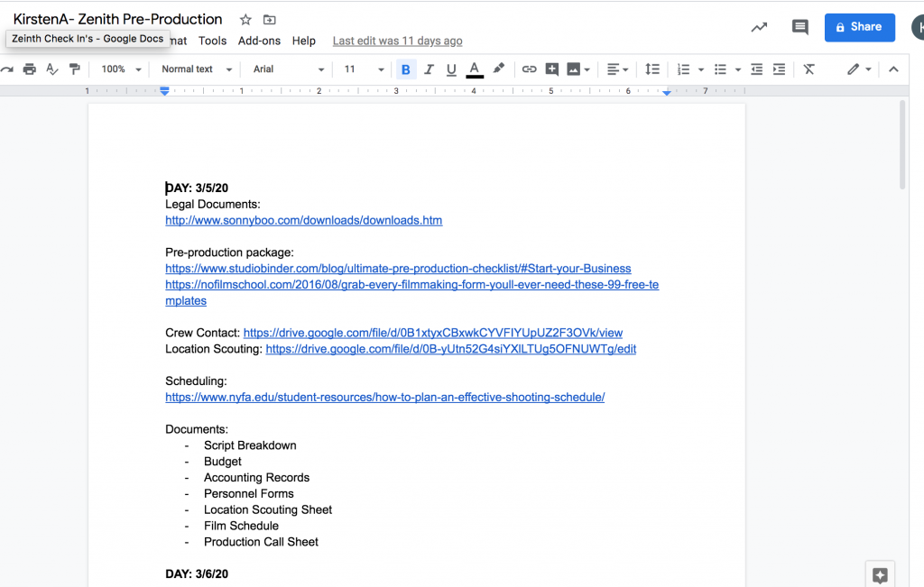924x587 pixels.
Task: Open comment history
Action: click(799, 27)
